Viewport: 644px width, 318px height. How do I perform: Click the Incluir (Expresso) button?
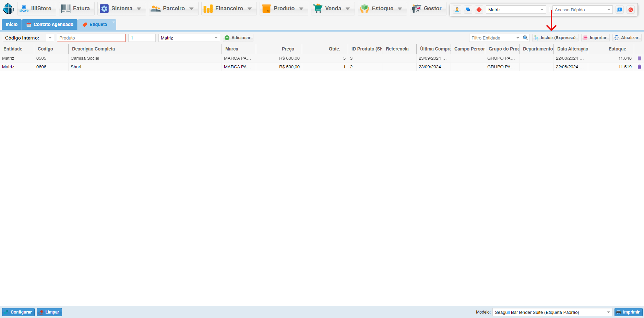[x=555, y=38]
